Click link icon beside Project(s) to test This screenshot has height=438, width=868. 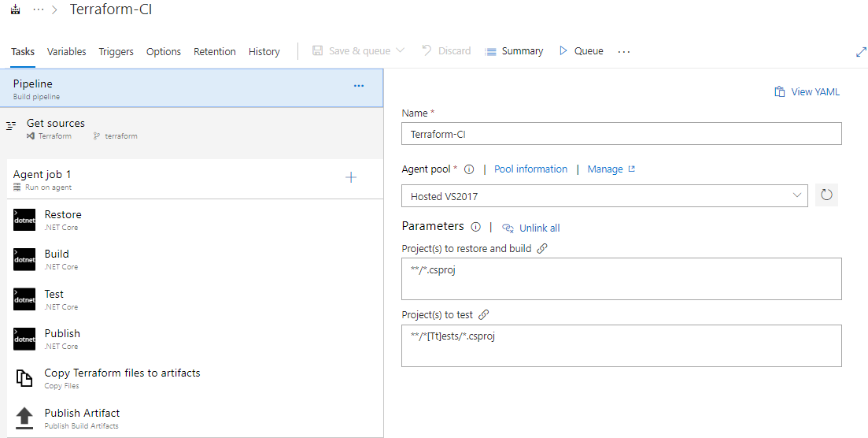click(x=483, y=315)
